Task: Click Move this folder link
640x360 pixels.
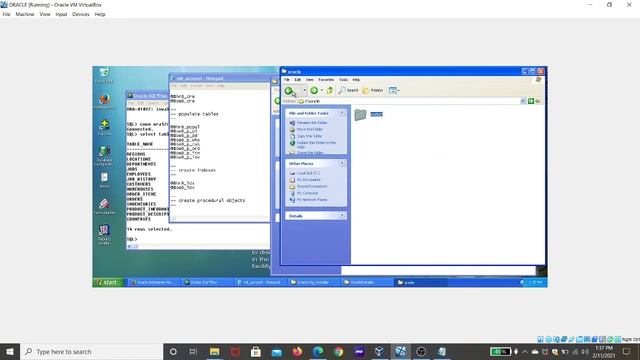Action: tap(309, 129)
